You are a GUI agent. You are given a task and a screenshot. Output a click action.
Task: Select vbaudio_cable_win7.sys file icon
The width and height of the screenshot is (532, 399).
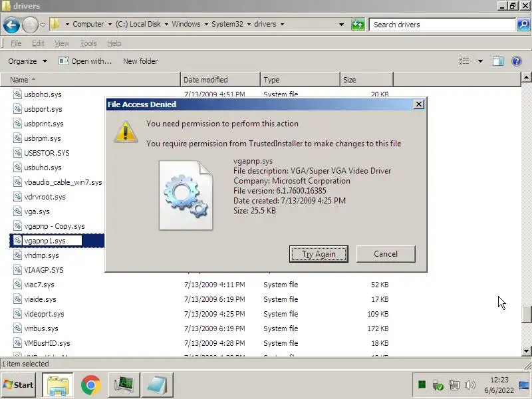pyautogui.click(x=18, y=182)
